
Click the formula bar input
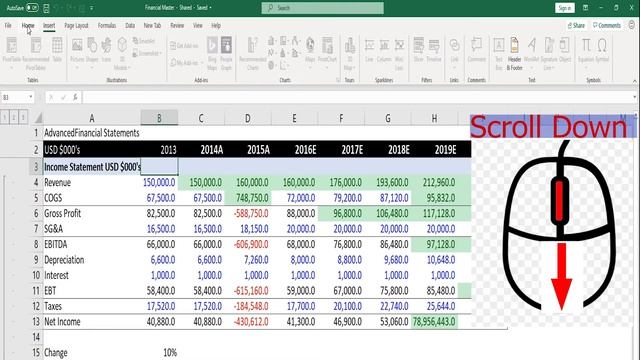[357, 97]
